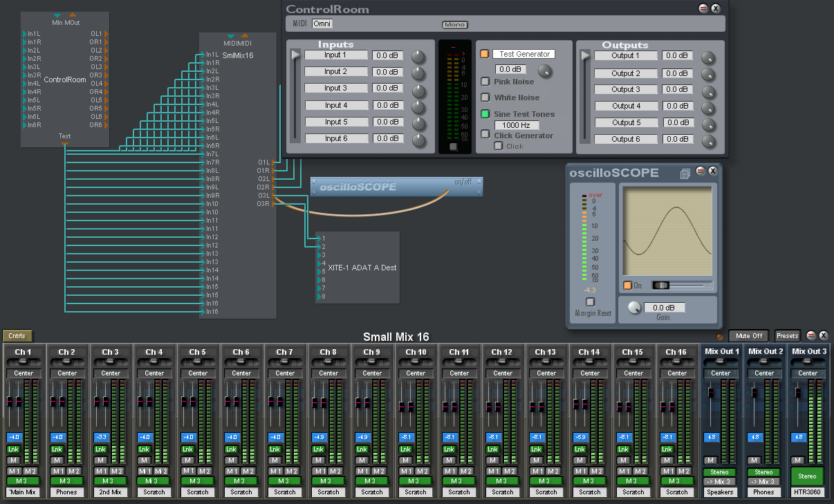Toggle M 1 send on Ch 3
Viewport: 834px width, 504px height.
[100, 471]
